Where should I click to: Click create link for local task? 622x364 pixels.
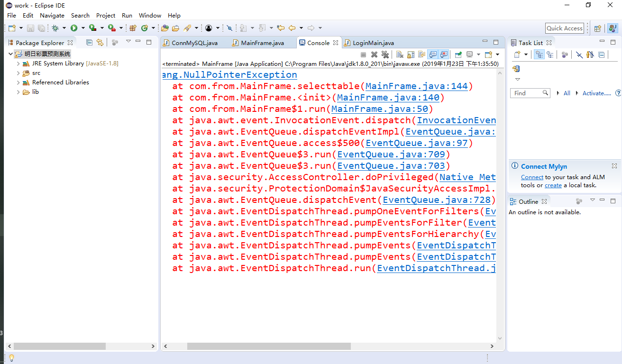[x=553, y=185]
